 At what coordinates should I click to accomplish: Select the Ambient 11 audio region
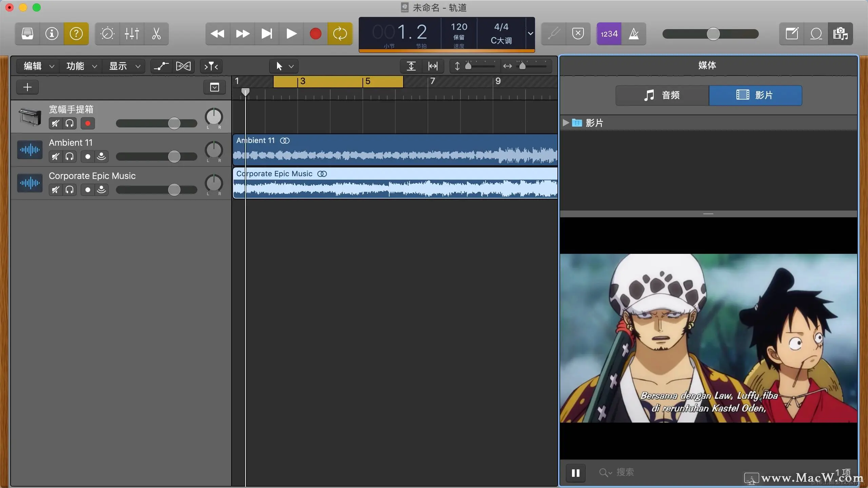[395, 150]
